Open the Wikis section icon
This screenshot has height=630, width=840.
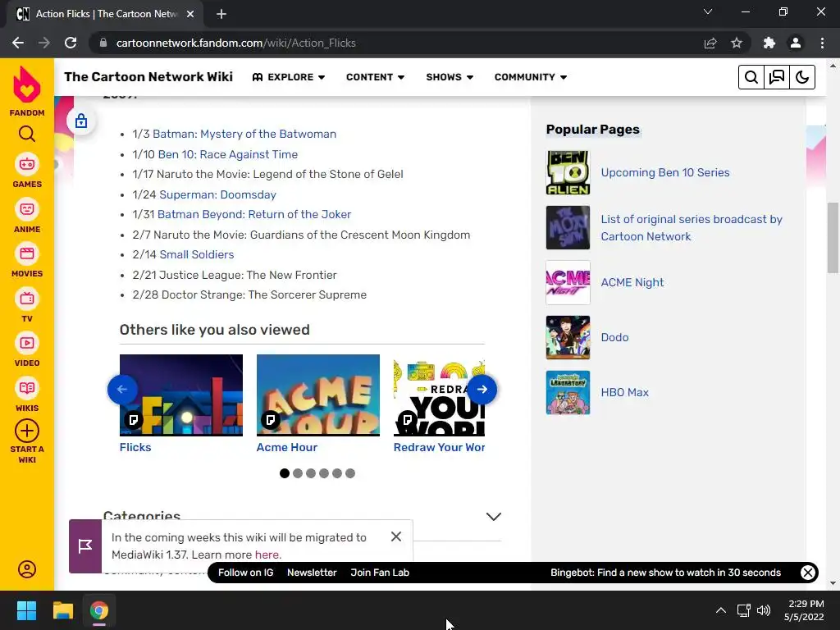click(x=27, y=388)
